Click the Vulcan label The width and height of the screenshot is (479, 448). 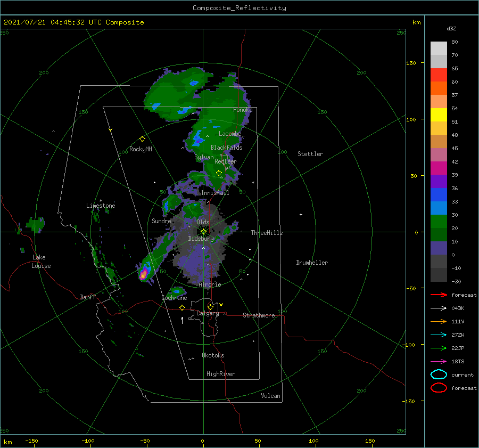[270, 396]
